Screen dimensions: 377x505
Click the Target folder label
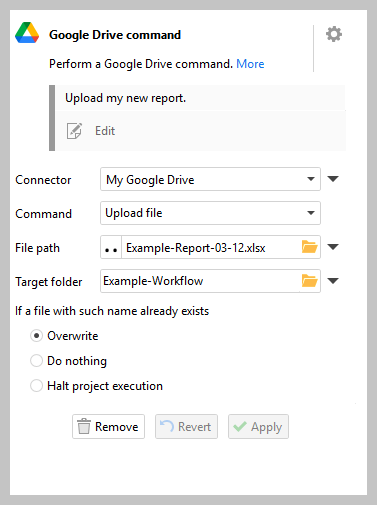tap(49, 282)
